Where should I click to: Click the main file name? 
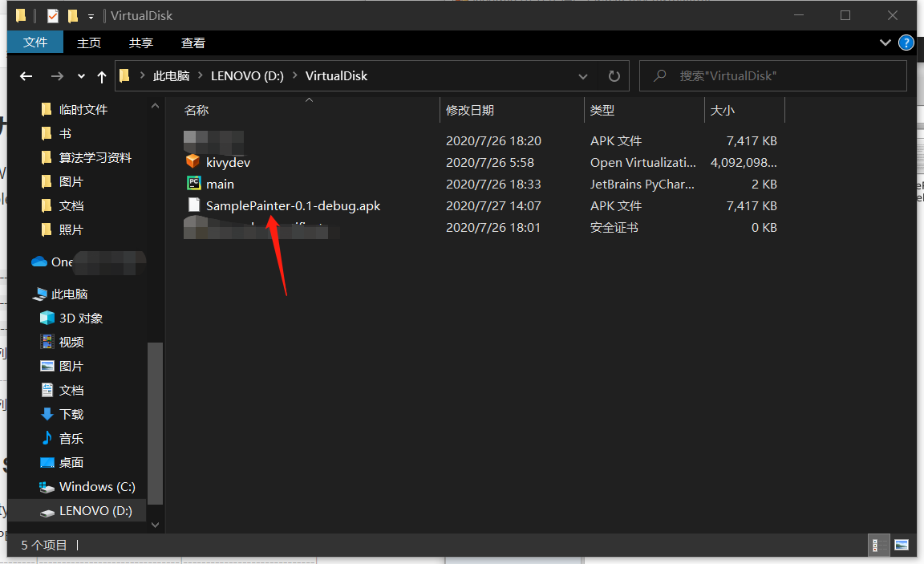(220, 184)
